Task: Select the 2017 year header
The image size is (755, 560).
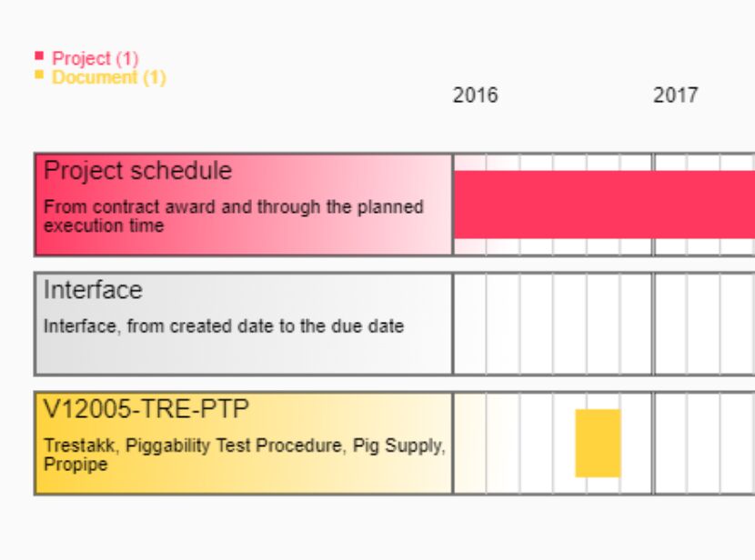Action: [676, 95]
